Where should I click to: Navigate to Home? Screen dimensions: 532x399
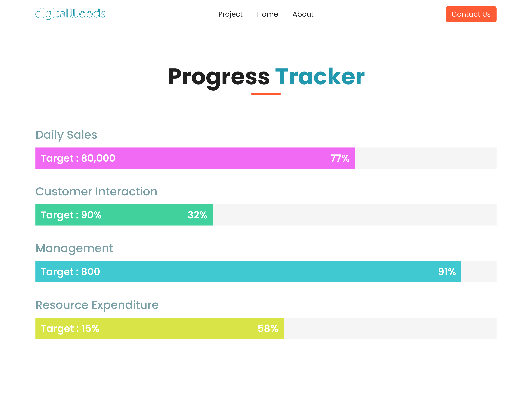267,14
